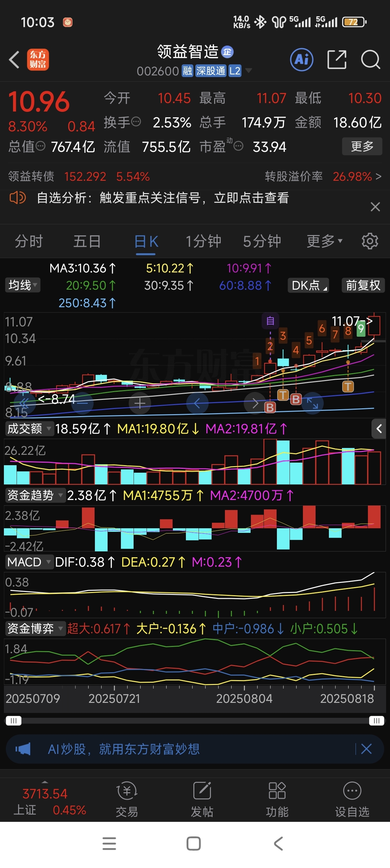Open chart settings gear icon
The height and width of the screenshot is (868, 390).
pos(370,241)
